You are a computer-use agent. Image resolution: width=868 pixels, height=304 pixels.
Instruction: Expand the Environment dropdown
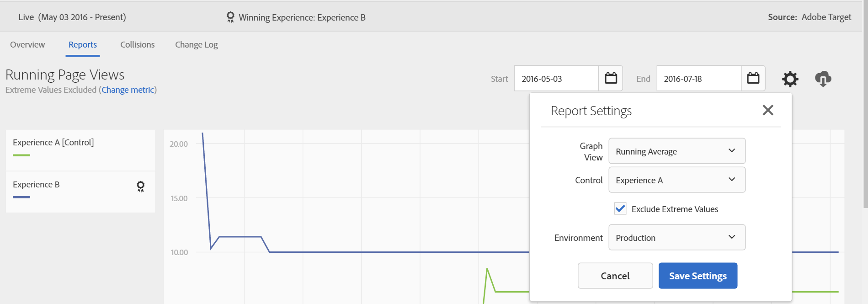[x=676, y=237]
